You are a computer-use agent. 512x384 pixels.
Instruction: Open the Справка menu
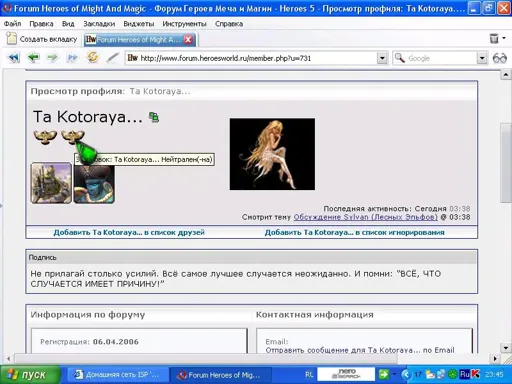click(229, 24)
